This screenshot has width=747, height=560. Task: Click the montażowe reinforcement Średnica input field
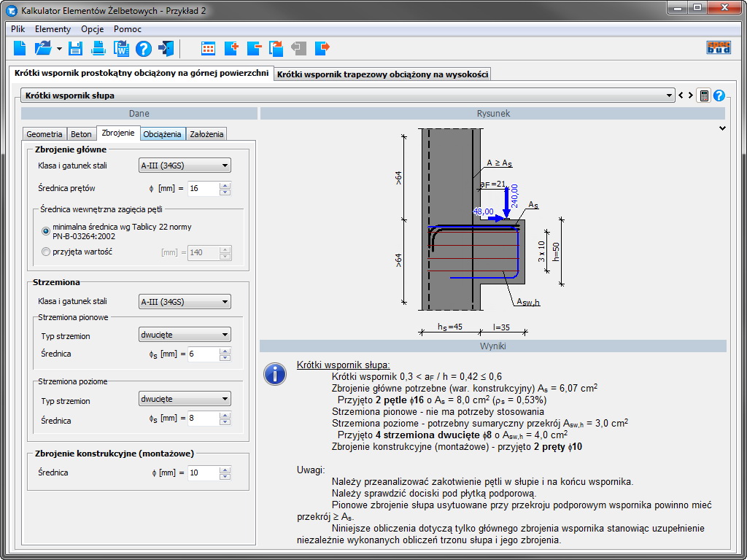203,472
